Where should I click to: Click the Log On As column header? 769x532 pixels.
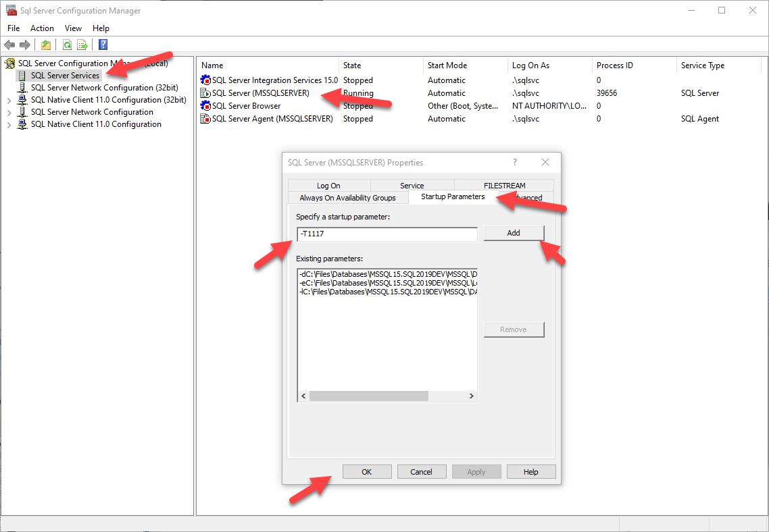(550, 65)
